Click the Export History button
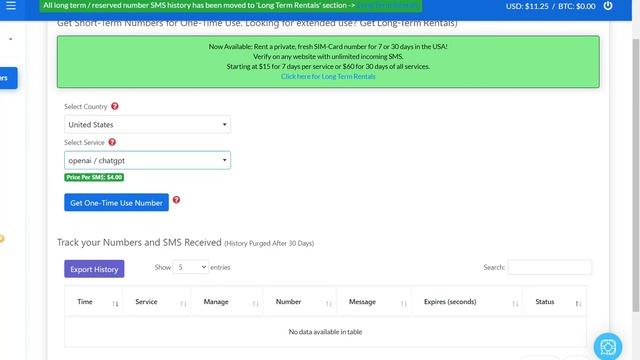The height and width of the screenshot is (360, 640). (x=94, y=269)
